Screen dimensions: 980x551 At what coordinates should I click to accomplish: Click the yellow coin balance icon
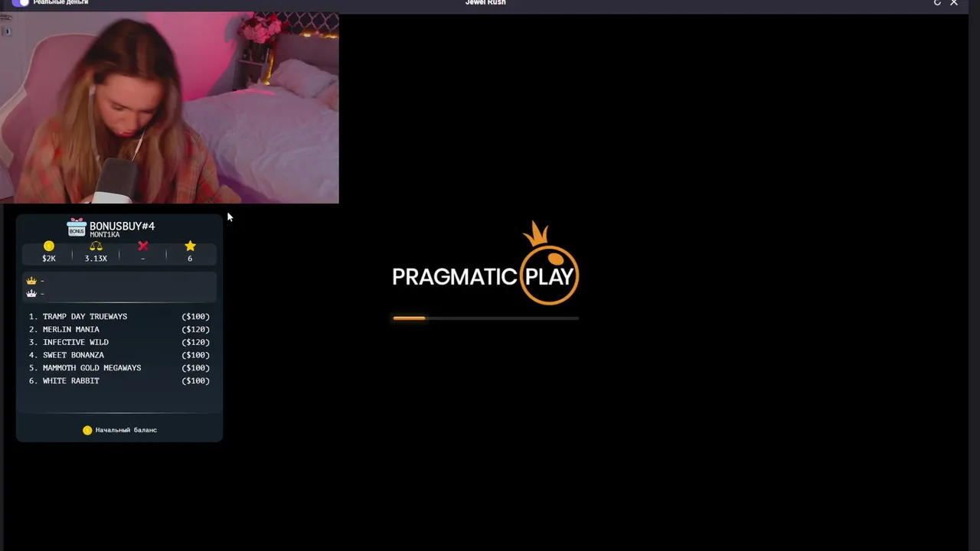pyautogui.click(x=49, y=246)
